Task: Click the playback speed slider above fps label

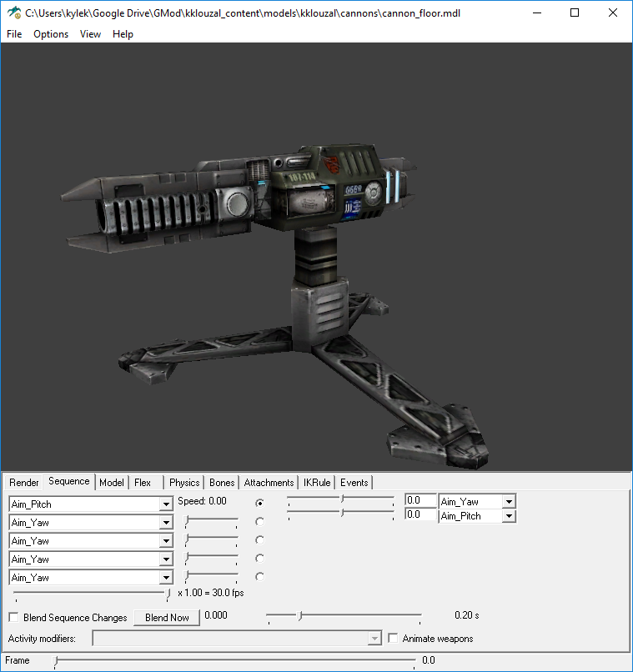Action: [x=92, y=594]
